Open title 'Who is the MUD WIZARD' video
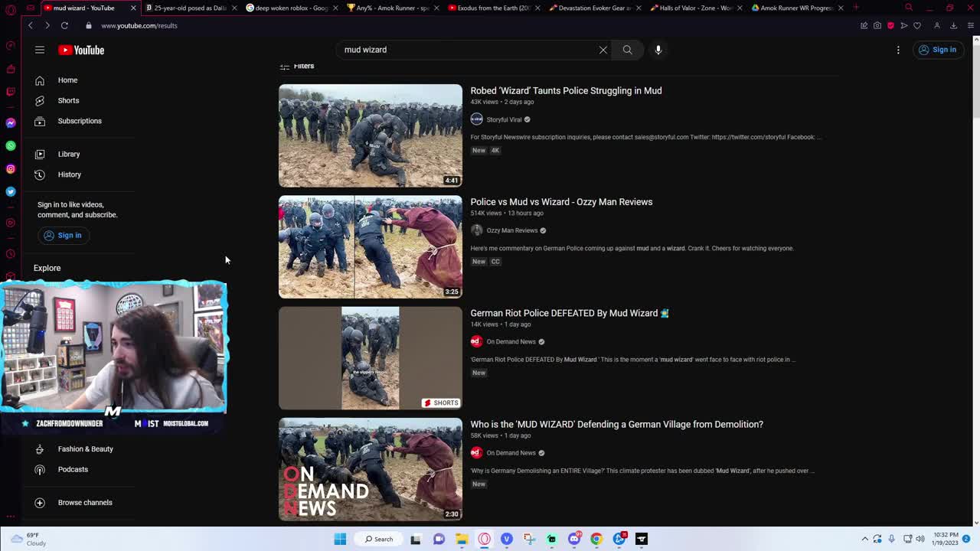 (x=616, y=425)
